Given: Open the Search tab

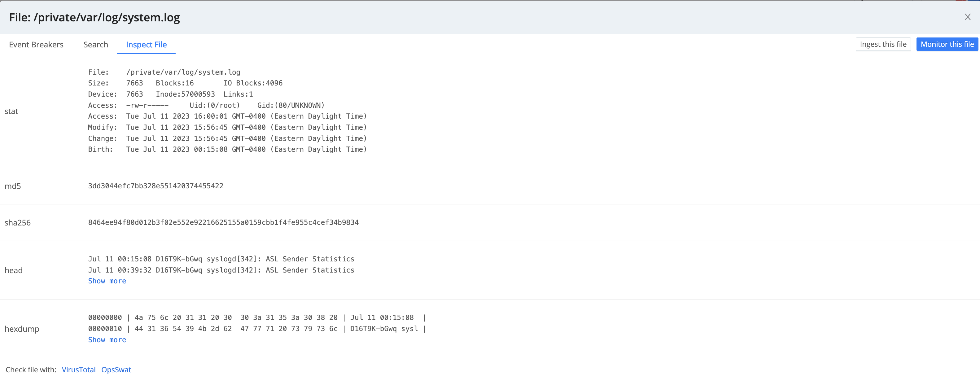Looking at the screenshot, I should (x=95, y=44).
